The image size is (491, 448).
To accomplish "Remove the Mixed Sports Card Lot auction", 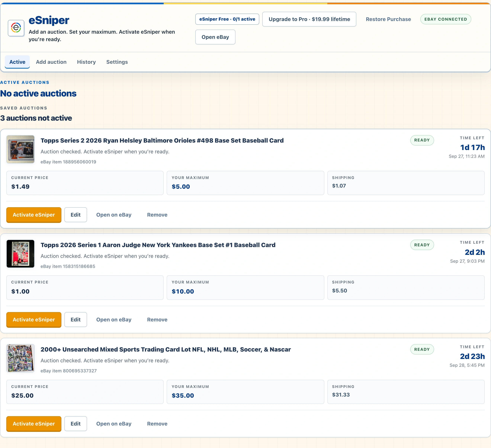I will 157,424.
